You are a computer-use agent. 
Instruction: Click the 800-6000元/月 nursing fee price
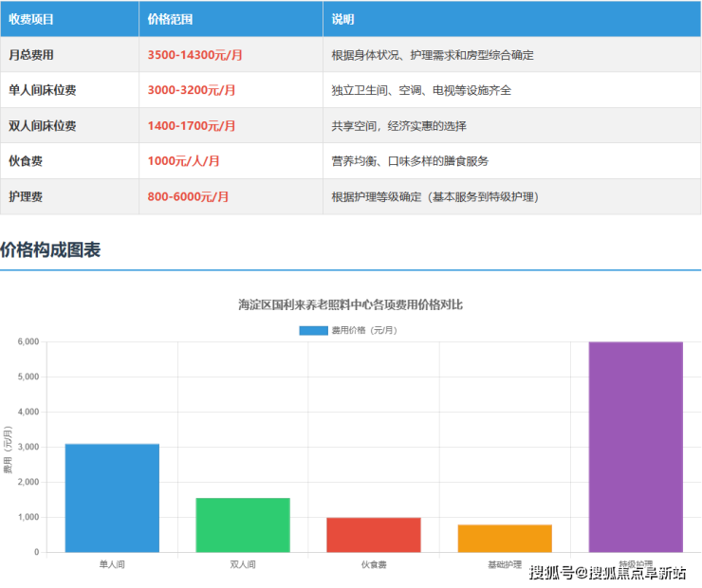coord(188,196)
